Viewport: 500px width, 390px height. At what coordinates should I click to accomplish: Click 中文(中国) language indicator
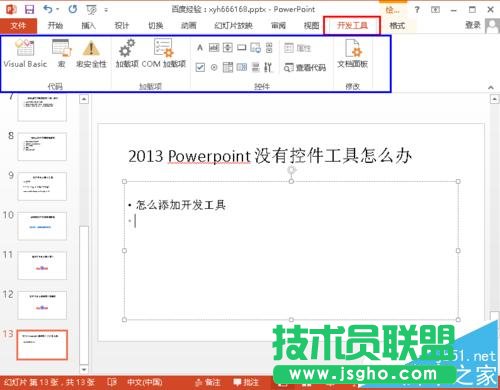[x=145, y=382]
